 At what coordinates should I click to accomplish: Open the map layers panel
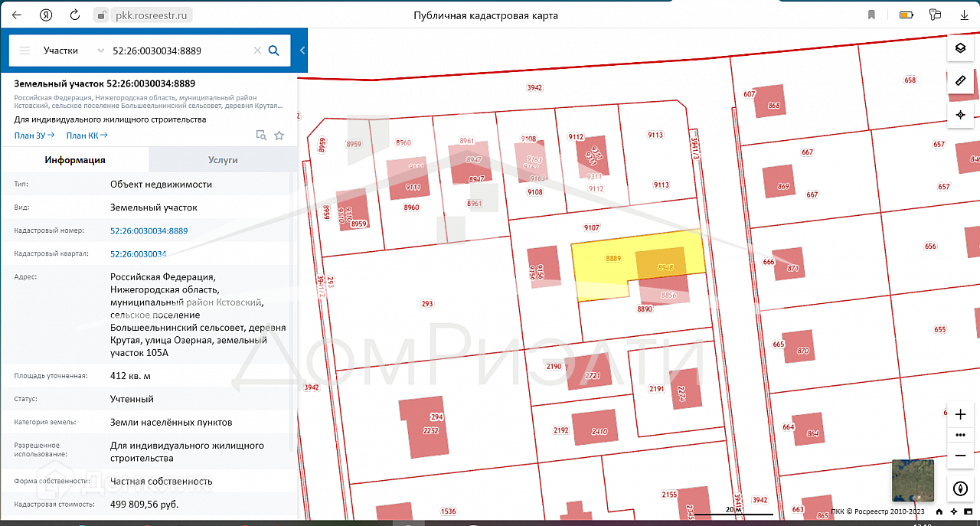pyautogui.click(x=960, y=48)
